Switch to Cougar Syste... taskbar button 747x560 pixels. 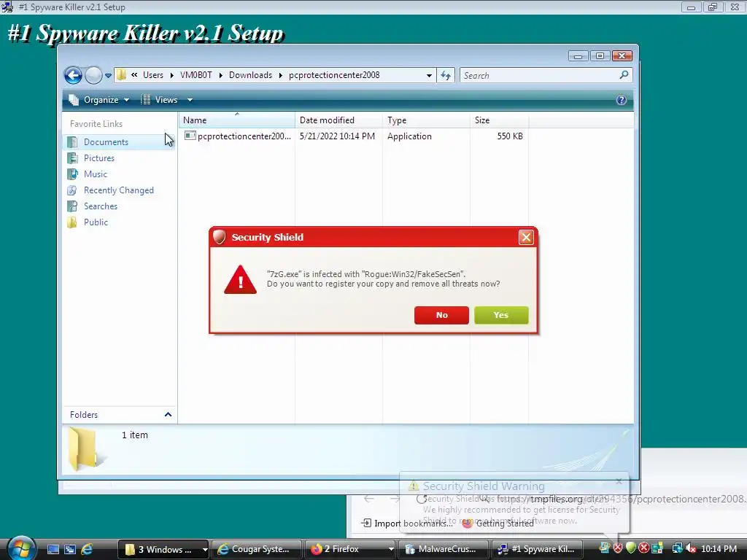(x=256, y=549)
